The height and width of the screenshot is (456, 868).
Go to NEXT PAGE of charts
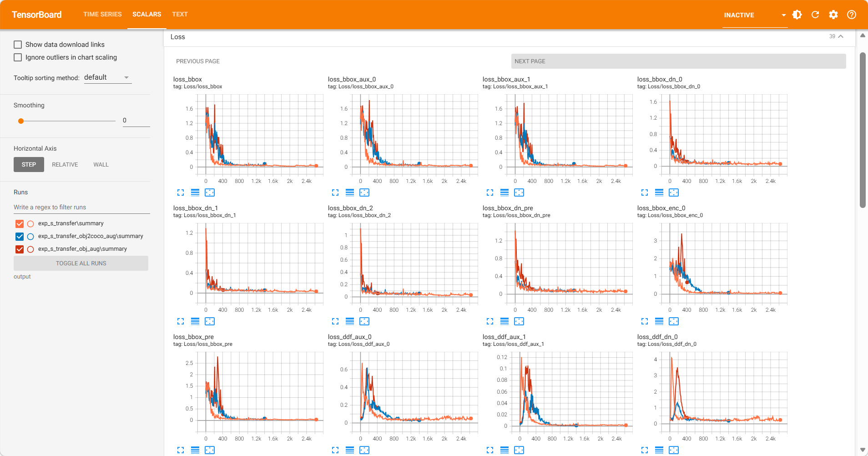coord(678,61)
